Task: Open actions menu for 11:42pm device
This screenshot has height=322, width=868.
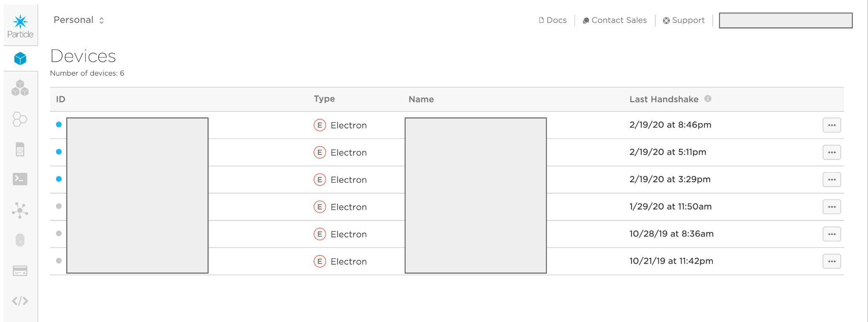Action: [x=832, y=261]
